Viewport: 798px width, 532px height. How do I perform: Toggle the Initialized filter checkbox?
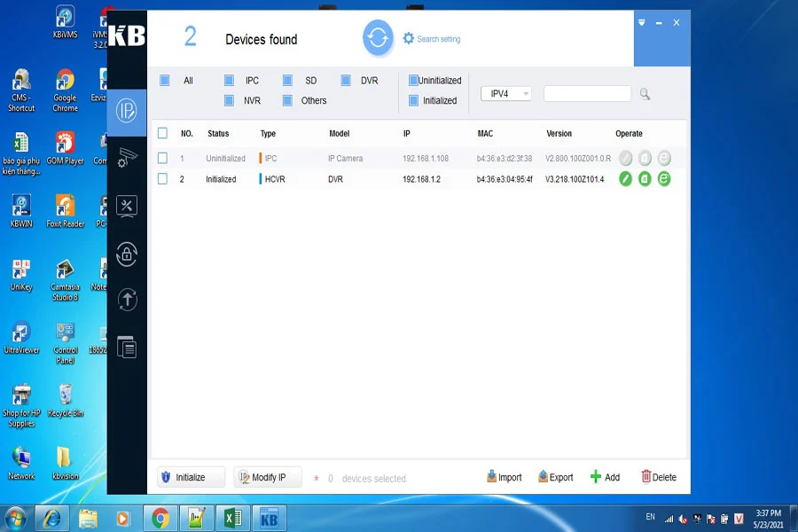tap(413, 101)
